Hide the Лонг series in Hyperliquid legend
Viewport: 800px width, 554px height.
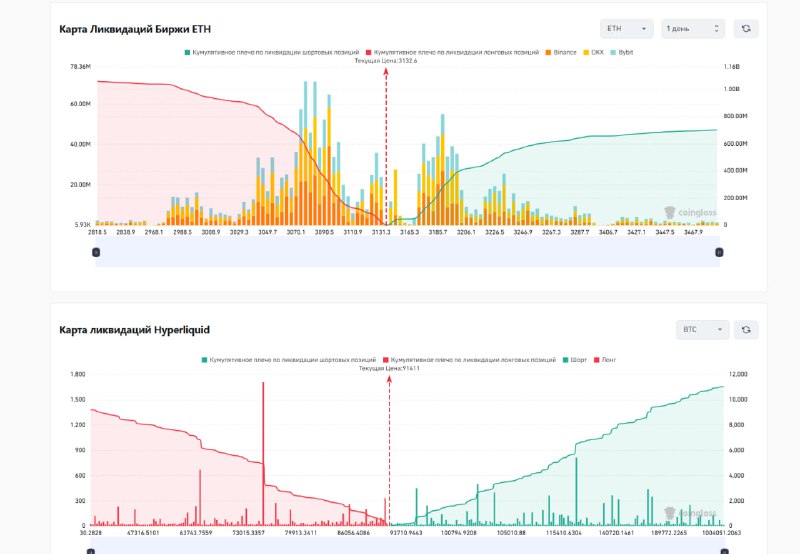click(x=610, y=358)
